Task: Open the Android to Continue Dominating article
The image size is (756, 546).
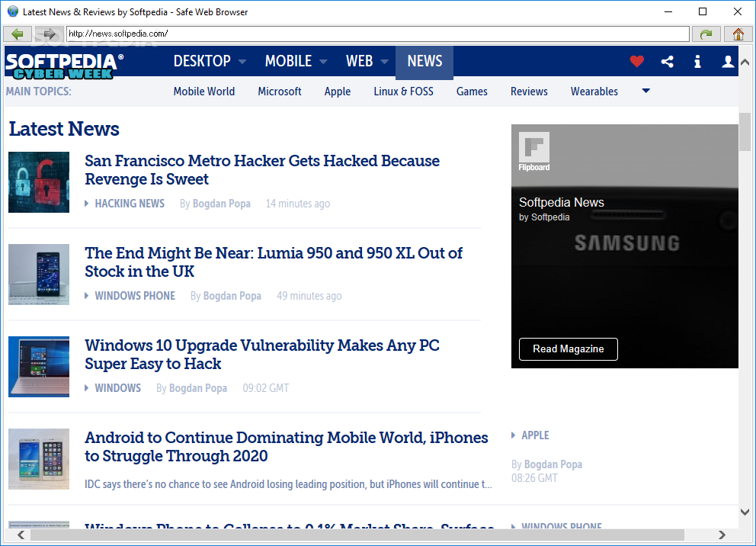Action: click(x=287, y=446)
